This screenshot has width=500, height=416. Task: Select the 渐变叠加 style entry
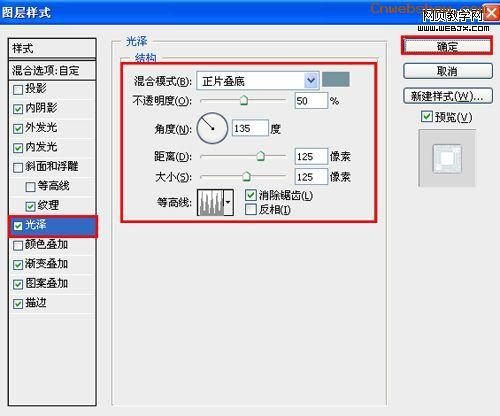[46, 264]
